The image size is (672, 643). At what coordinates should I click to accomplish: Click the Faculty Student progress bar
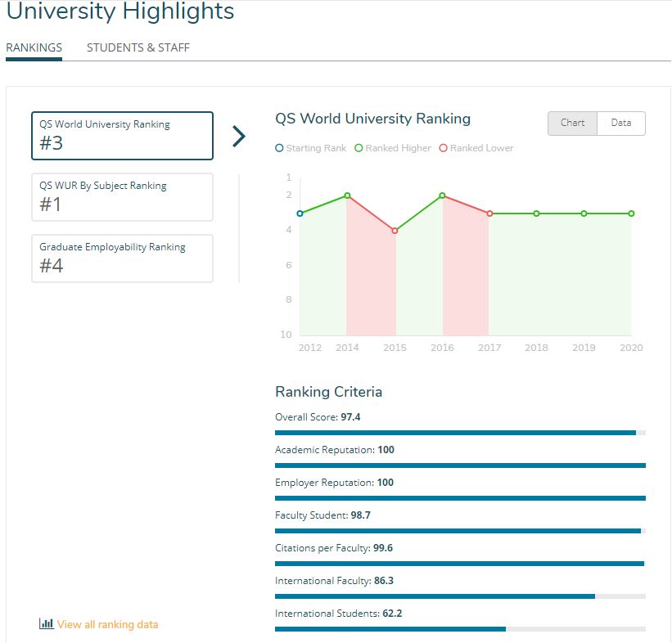[x=460, y=531]
